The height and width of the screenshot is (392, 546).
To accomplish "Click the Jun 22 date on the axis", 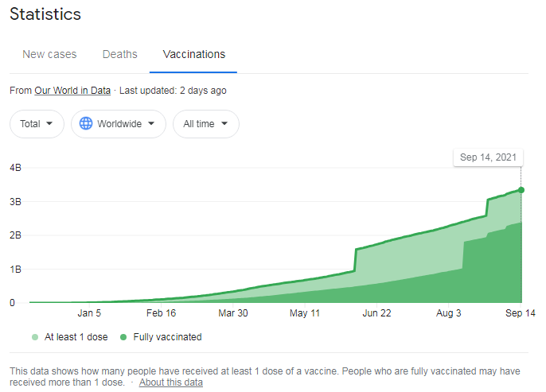I will tap(376, 313).
